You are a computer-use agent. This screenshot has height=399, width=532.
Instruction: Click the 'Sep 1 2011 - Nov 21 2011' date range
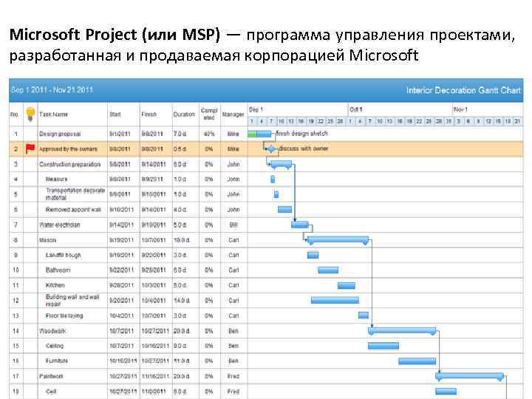coord(52,90)
